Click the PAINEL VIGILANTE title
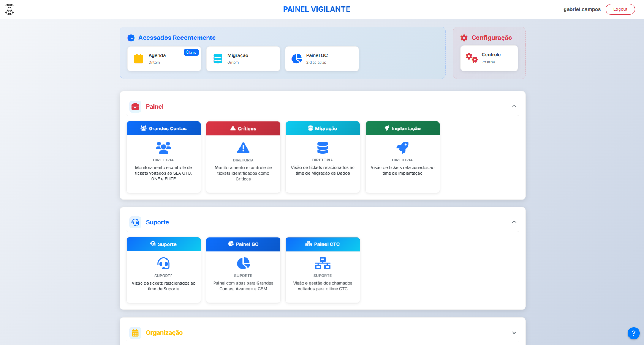Viewport: 644px width, 345px height. click(316, 9)
